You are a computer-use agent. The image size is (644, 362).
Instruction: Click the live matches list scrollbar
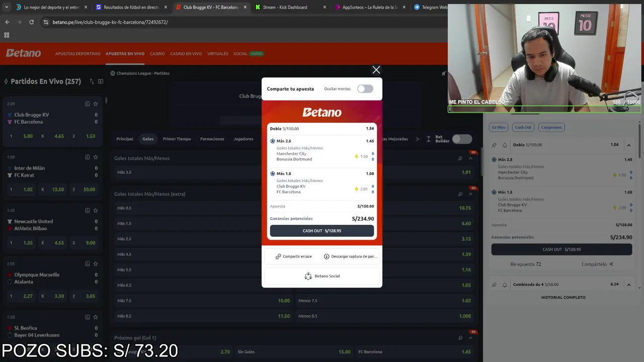[106, 101]
